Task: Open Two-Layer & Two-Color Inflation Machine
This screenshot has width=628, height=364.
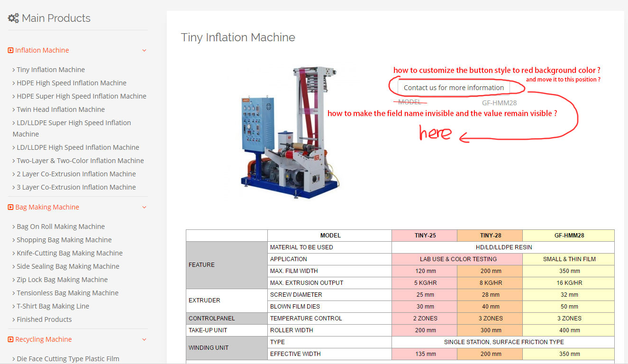Action: pos(80,161)
